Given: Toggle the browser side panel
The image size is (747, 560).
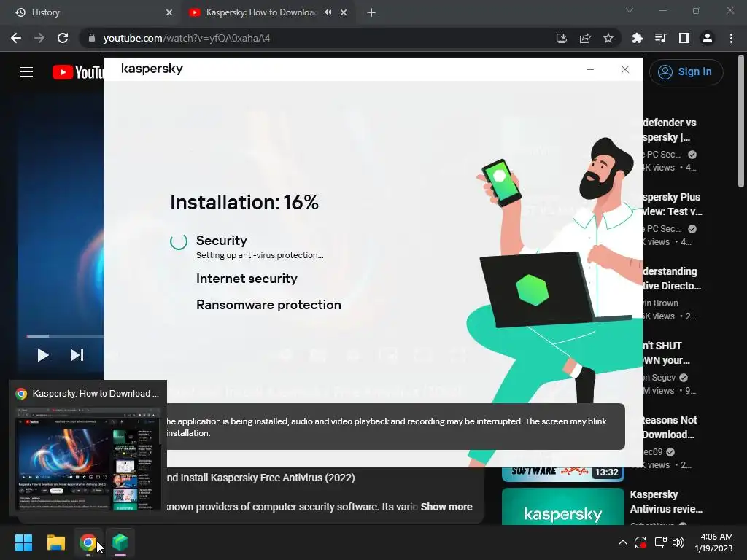Looking at the screenshot, I should click(x=684, y=38).
